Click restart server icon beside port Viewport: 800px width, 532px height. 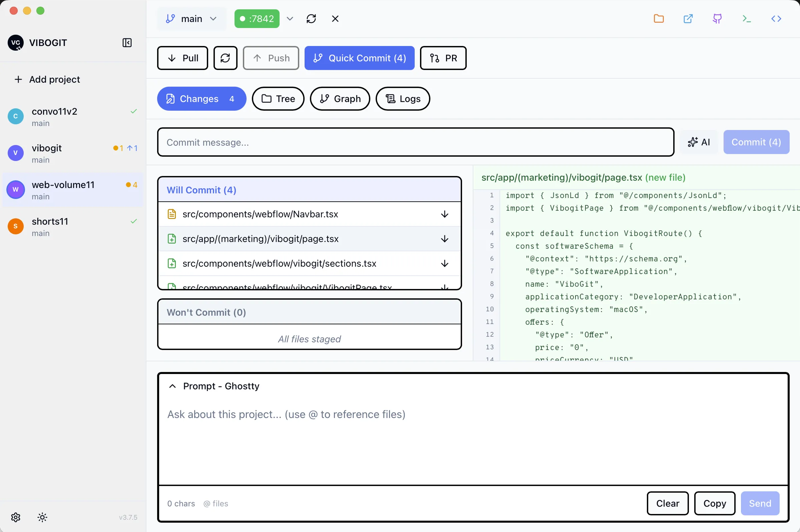(311, 19)
